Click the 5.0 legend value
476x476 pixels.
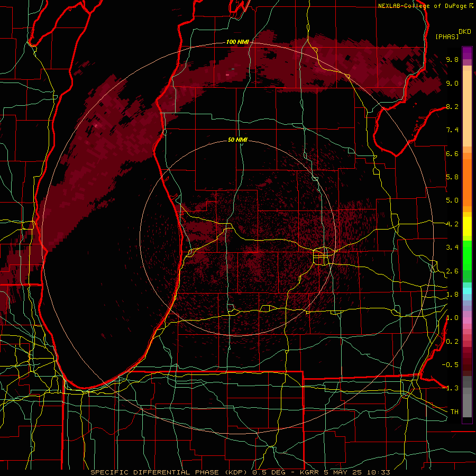click(x=452, y=200)
